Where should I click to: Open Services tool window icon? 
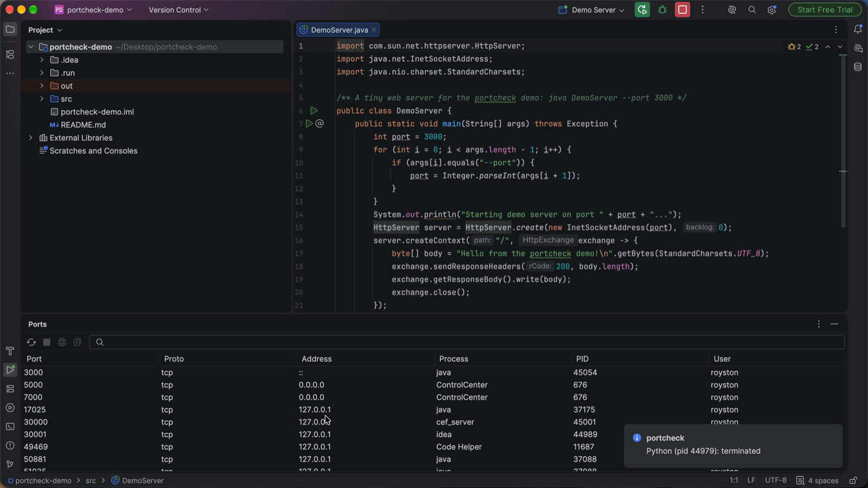coord(10,389)
